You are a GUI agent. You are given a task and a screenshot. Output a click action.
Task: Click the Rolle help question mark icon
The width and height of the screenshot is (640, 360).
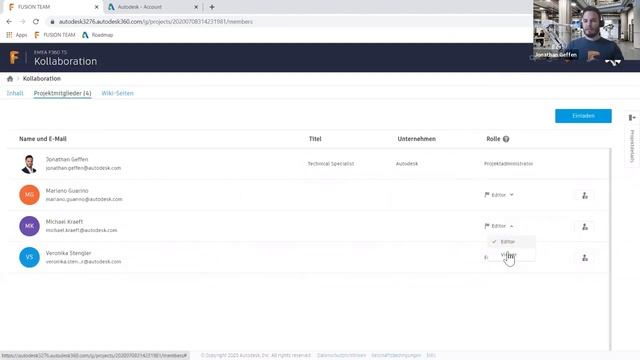pyautogui.click(x=506, y=139)
